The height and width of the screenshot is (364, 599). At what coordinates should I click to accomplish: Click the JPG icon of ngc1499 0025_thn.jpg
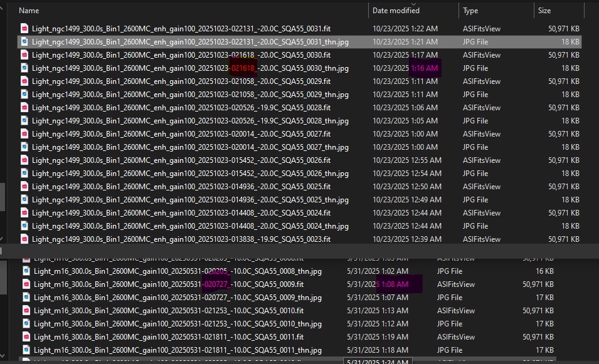point(24,199)
